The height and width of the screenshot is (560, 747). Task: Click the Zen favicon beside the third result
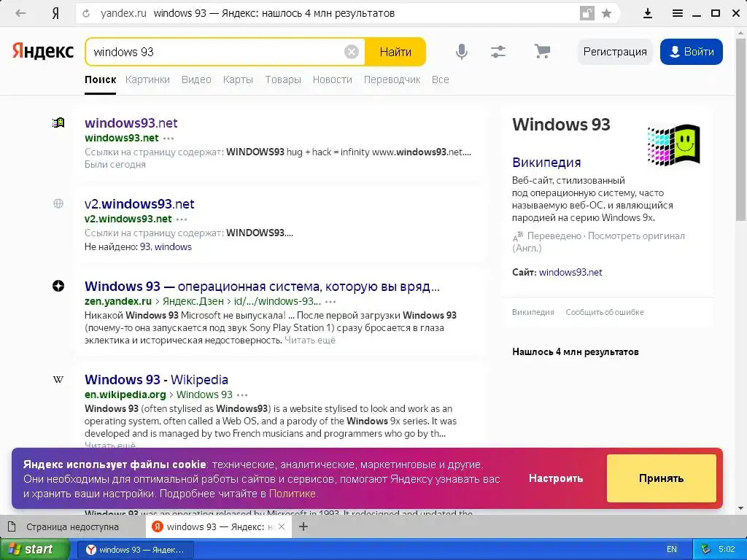coord(58,286)
